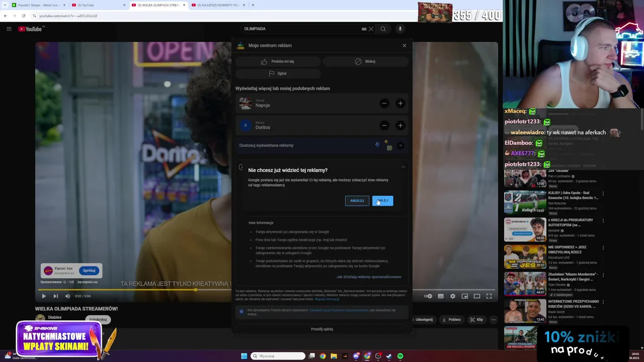Run search with the magnifier button

383,29
